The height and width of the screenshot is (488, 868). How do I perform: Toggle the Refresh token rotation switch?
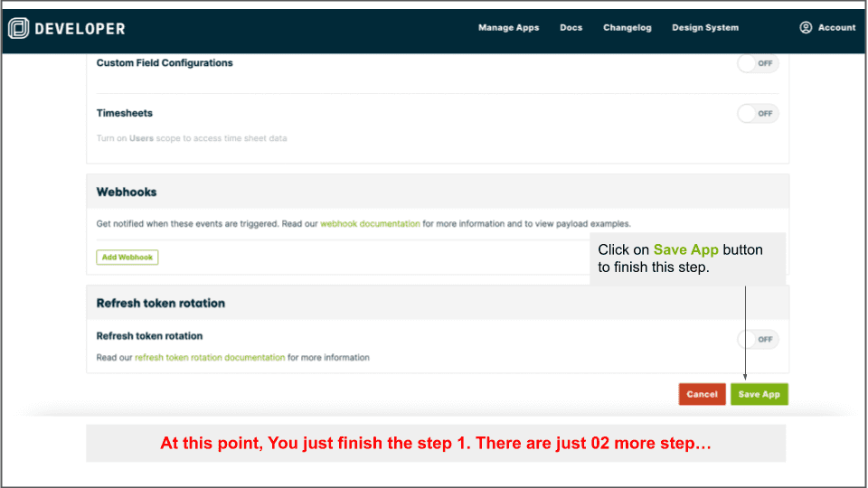pos(757,340)
